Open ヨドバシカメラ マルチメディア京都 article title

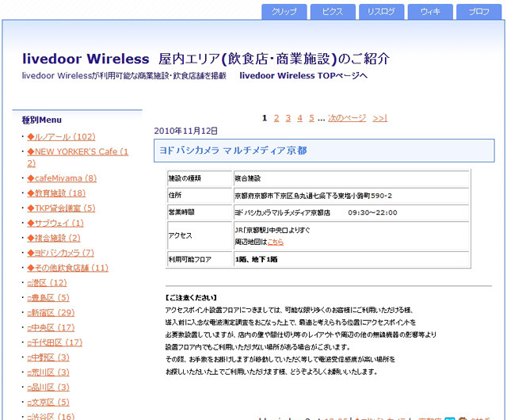[x=233, y=151]
